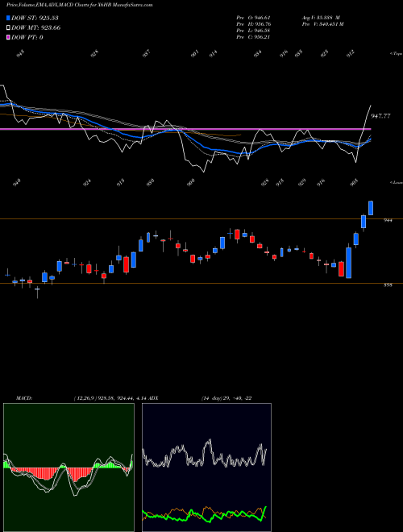
Task: Select the 'DOW MT: 923.66' label
Action: (x=36, y=28)
